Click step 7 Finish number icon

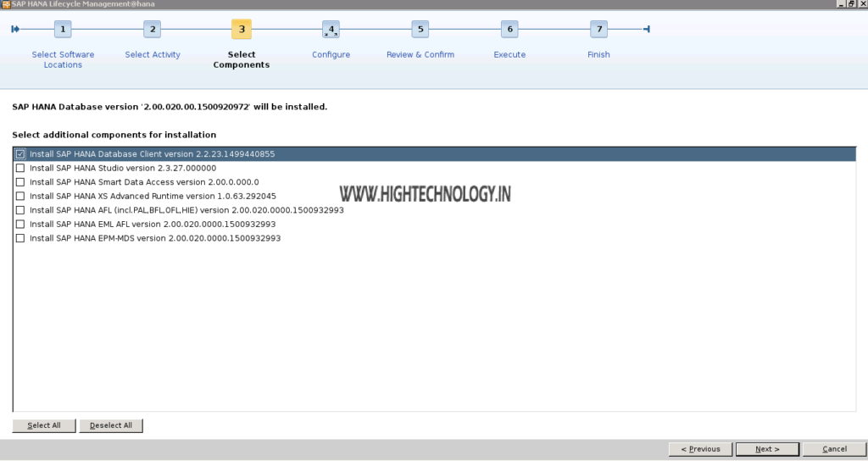click(599, 30)
